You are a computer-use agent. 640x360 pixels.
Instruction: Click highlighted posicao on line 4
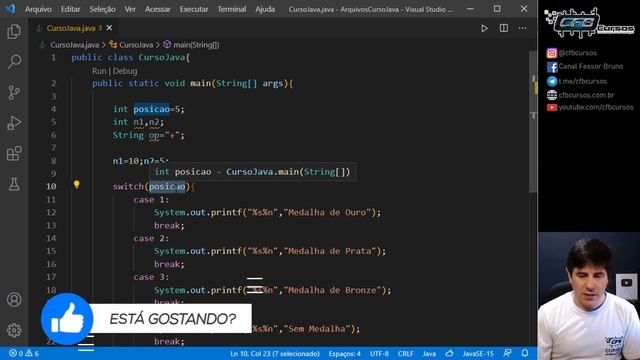coord(151,109)
